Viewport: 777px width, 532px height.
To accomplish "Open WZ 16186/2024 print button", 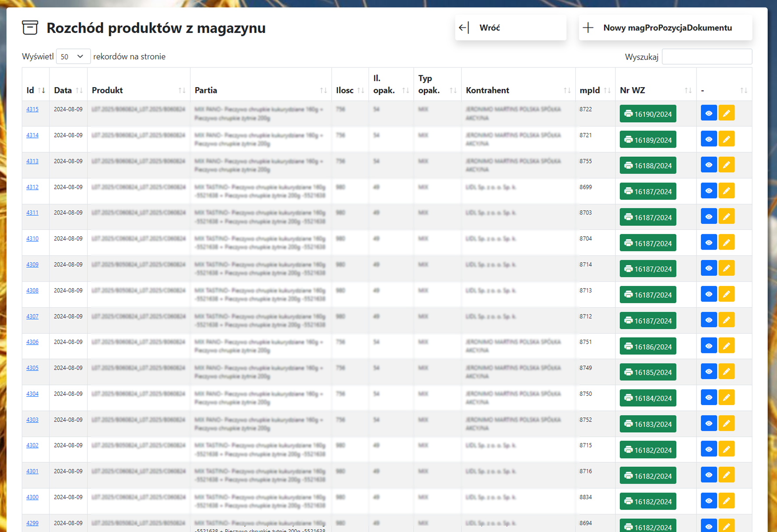I will tap(647, 346).
